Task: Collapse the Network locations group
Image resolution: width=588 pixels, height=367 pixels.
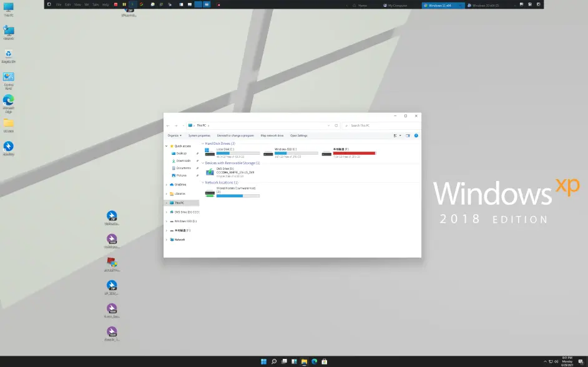Action: click(203, 182)
